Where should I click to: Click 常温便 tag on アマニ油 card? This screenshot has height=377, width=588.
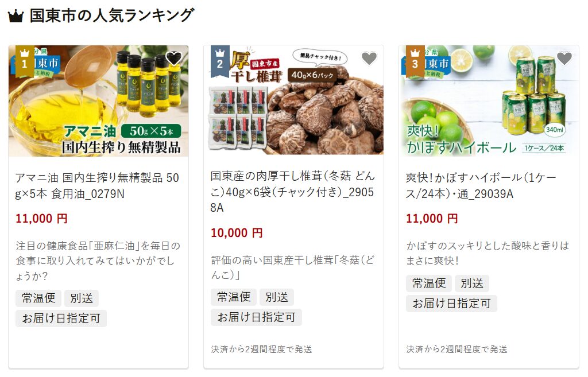[38, 298]
